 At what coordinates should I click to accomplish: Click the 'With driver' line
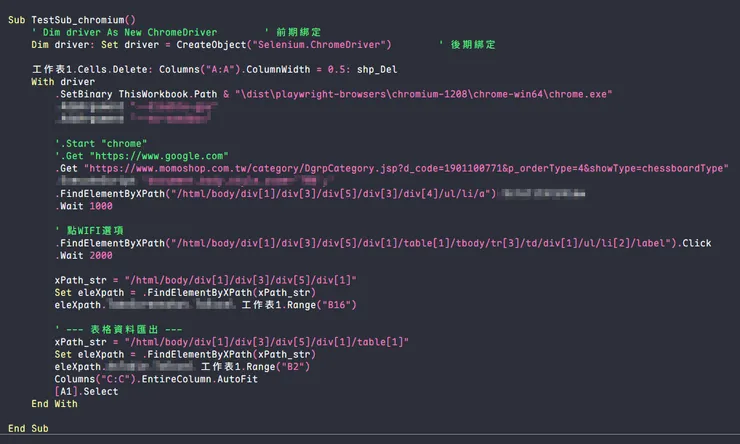click(63, 82)
